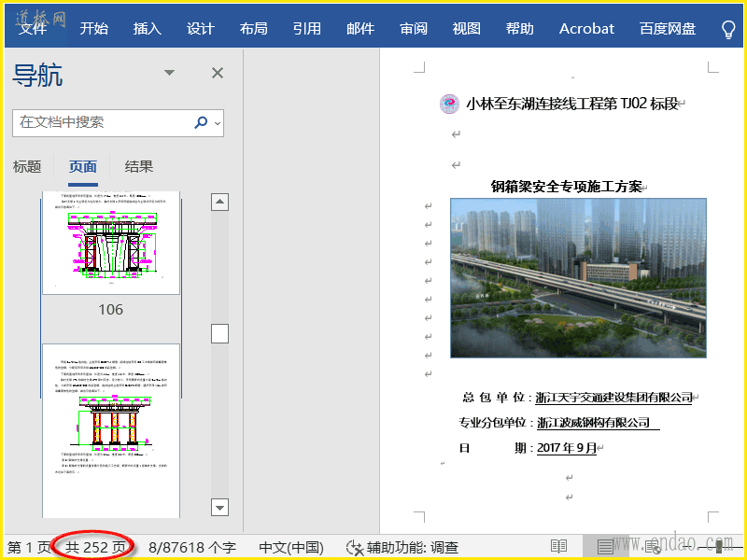The image size is (747, 560).
Task: Close the 导航 navigation pane
Action: (218, 73)
